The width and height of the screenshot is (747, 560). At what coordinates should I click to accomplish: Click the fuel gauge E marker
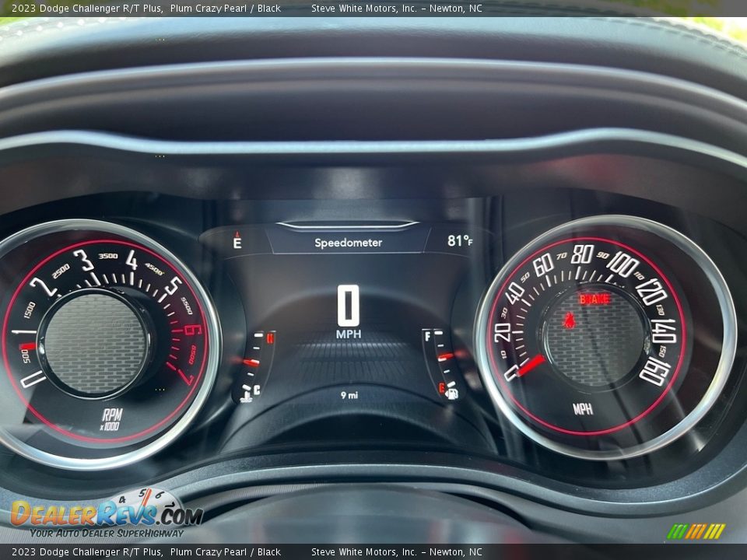(441, 388)
